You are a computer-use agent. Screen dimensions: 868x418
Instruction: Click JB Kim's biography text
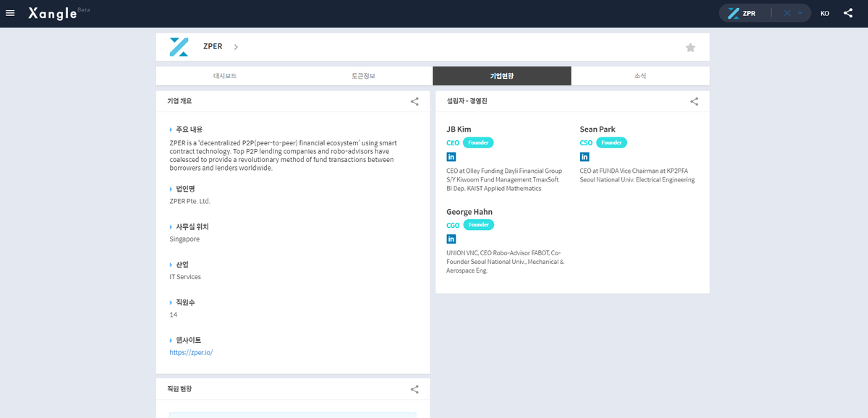click(504, 179)
